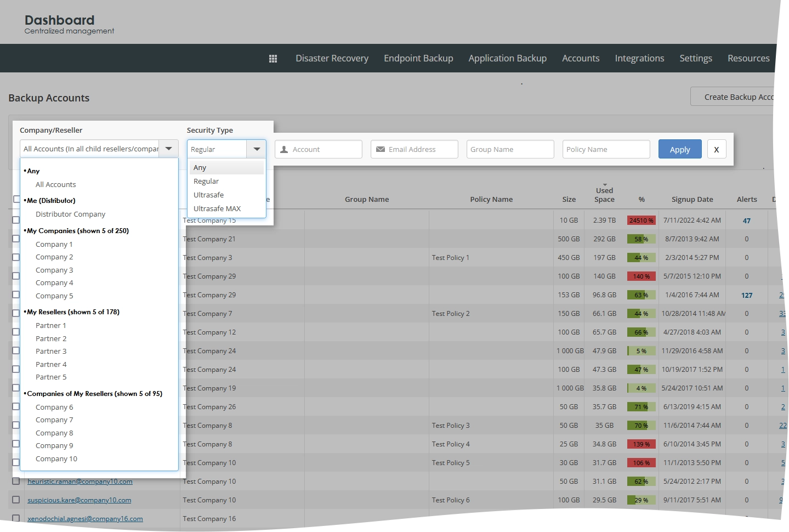Open Endpoint Backup menu
The width and height of the screenshot is (789, 532).
click(418, 58)
